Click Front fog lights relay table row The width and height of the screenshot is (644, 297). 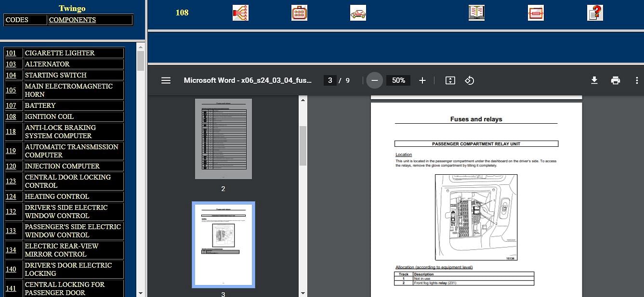(464, 283)
